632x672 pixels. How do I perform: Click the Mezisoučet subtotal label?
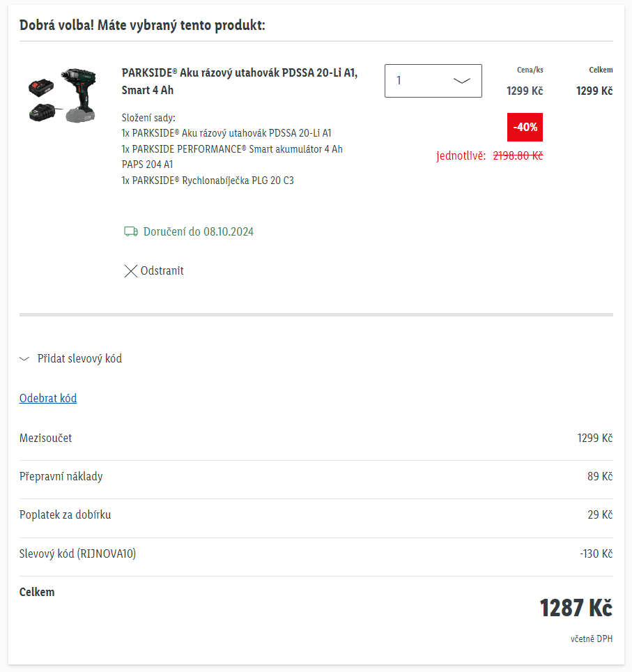click(x=46, y=438)
